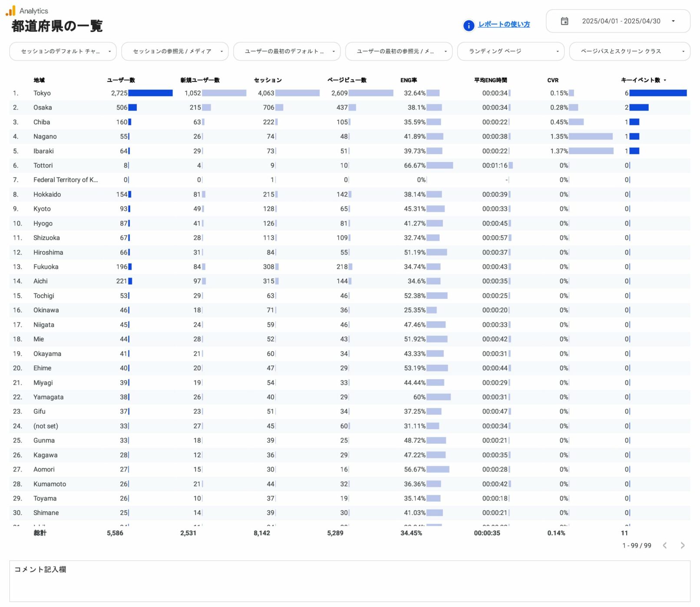Sort by ユーザー数 column header
The width and height of the screenshot is (700, 607).
point(121,80)
